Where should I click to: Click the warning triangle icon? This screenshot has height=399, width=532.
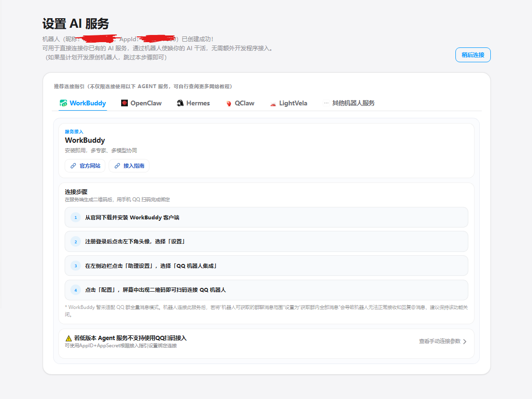(68, 338)
